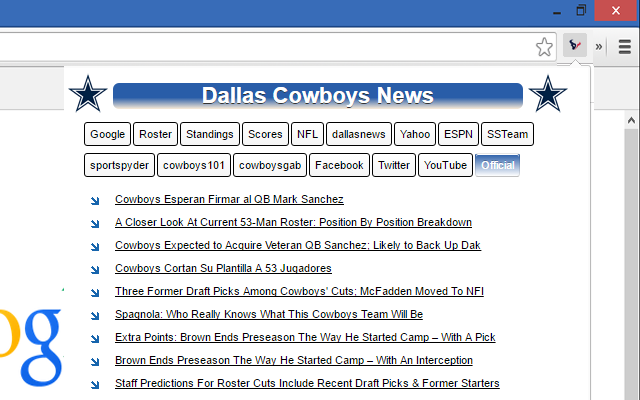
Task: Click arrow icon beside Mark Sanchez headline
Action: 95,200
